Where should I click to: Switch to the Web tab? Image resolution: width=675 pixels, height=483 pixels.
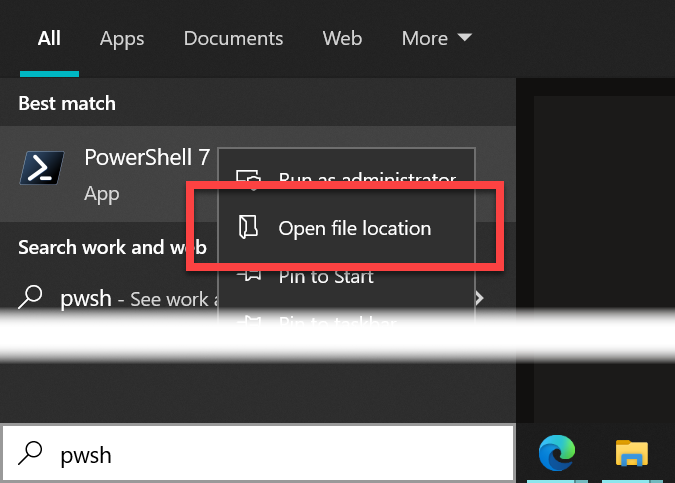coord(342,39)
